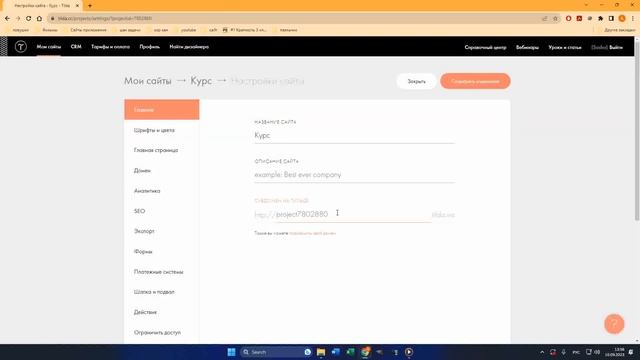Open Уроки и статьи link

(x=565, y=47)
